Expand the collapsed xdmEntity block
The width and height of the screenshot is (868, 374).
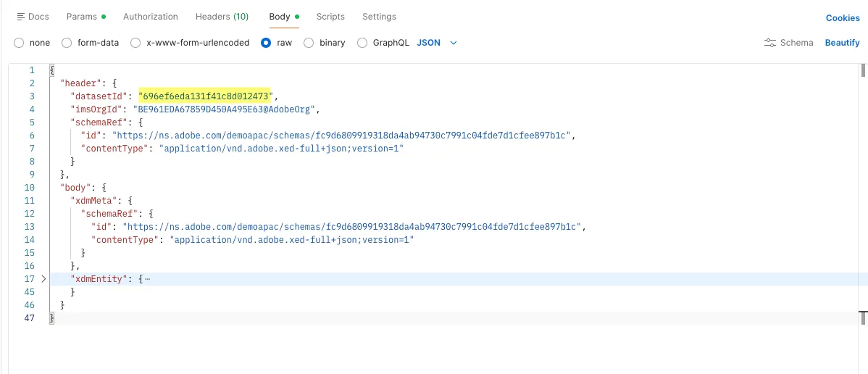(x=43, y=279)
